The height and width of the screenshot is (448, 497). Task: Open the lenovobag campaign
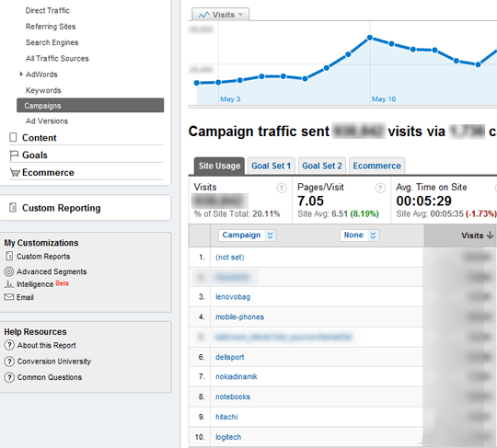233,297
